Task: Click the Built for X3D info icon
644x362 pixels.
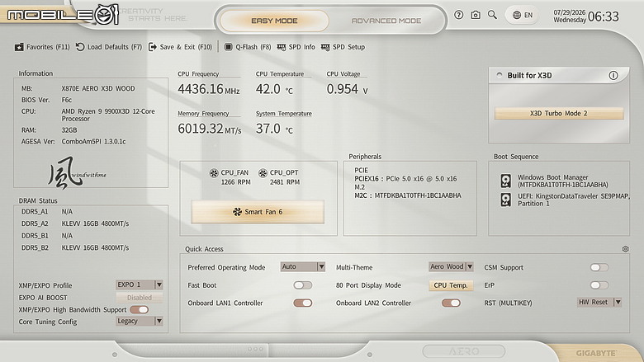Action: point(613,75)
